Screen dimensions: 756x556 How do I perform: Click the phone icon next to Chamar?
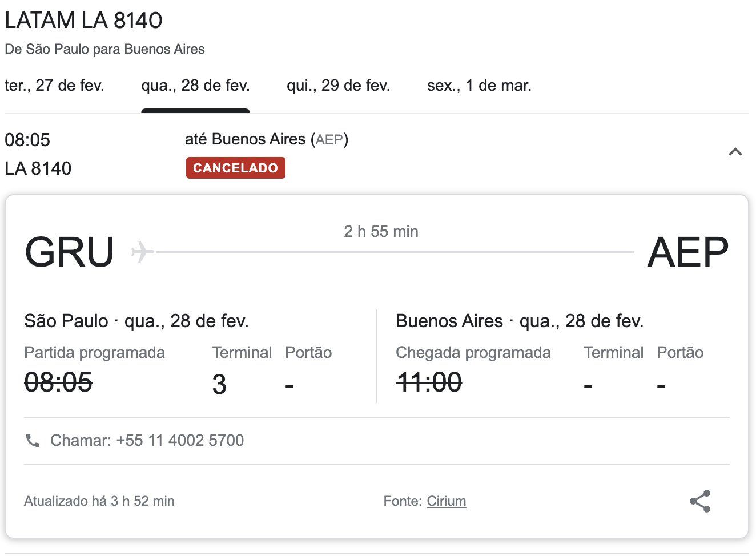click(x=33, y=441)
